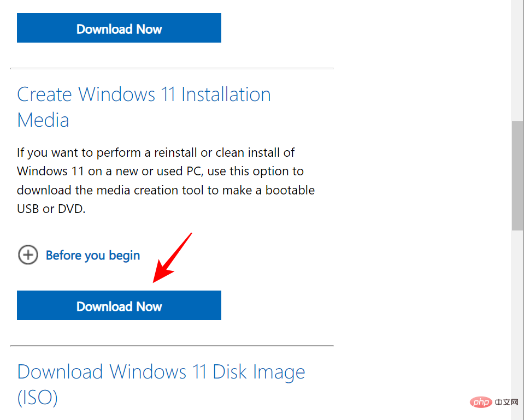Click the divider line above Create Windows 11 heading
524x420 pixels.
172,68
